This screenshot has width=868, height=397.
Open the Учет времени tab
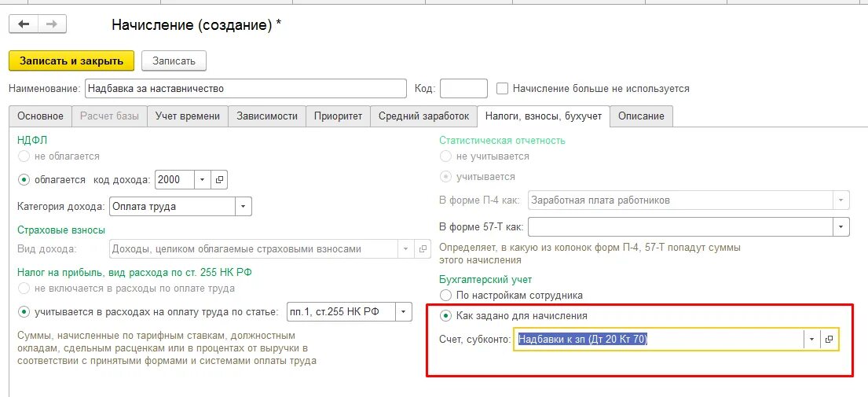pyautogui.click(x=188, y=116)
